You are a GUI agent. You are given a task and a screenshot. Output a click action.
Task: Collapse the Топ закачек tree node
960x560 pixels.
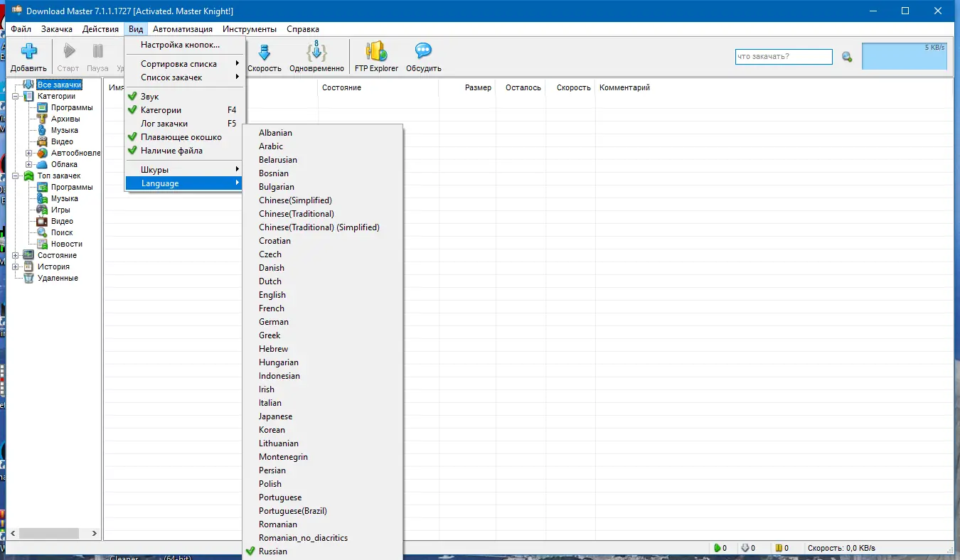[x=16, y=176]
